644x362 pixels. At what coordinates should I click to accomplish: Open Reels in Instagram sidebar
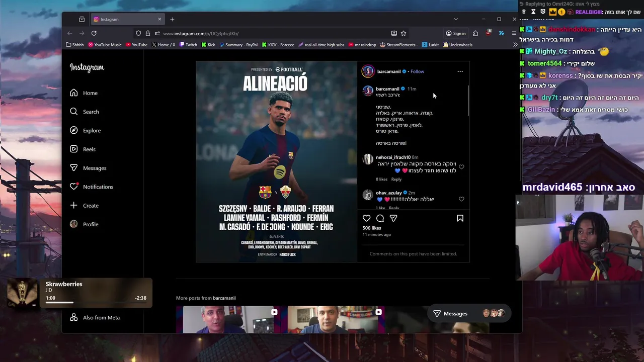83,149
